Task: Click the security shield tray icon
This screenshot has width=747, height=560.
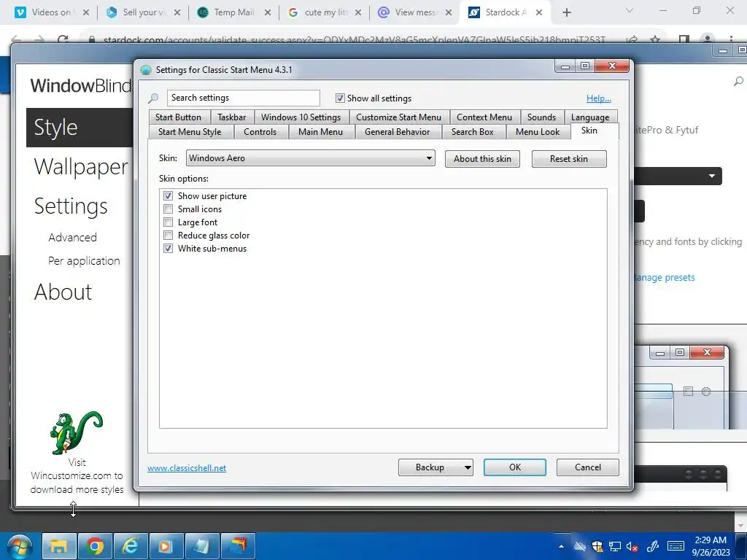Action: click(x=597, y=547)
